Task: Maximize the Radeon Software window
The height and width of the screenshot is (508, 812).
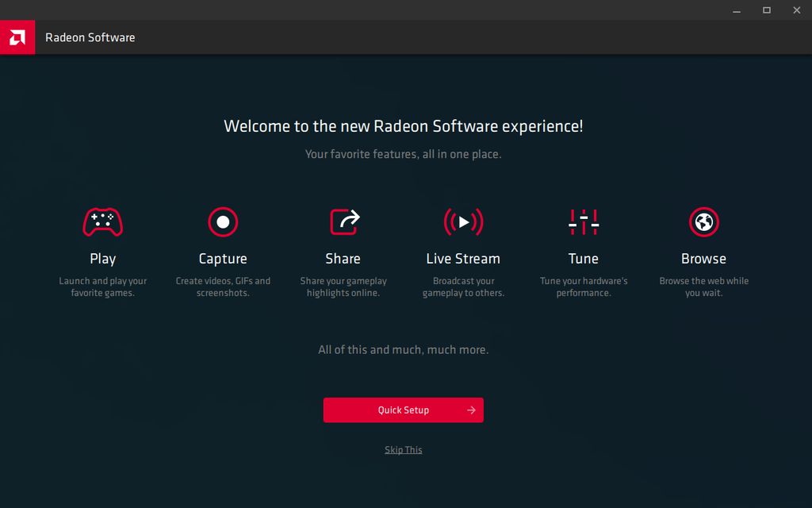Action: 767,10
